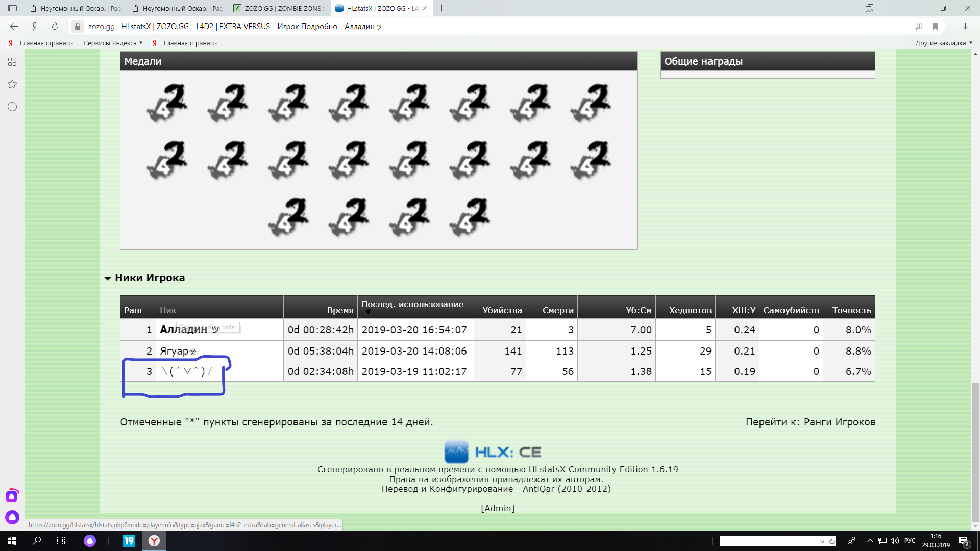Reload the page with refresh icon

[55, 27]
